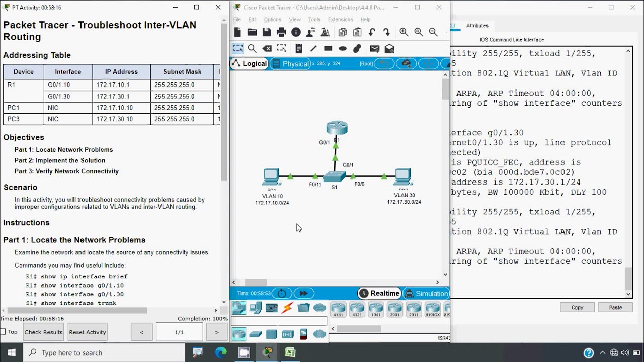The height and width of the screenshot is (362, 644).
Task: Go to the next instruction page
Action: coord(217,332)
